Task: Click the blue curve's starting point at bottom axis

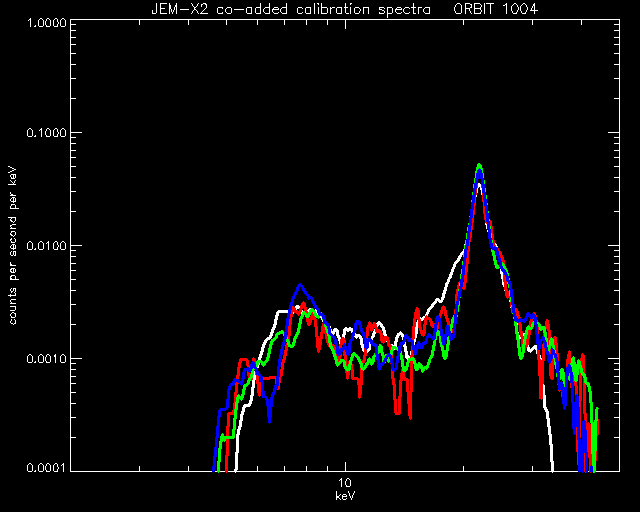Action: click(x=214, y=469)
